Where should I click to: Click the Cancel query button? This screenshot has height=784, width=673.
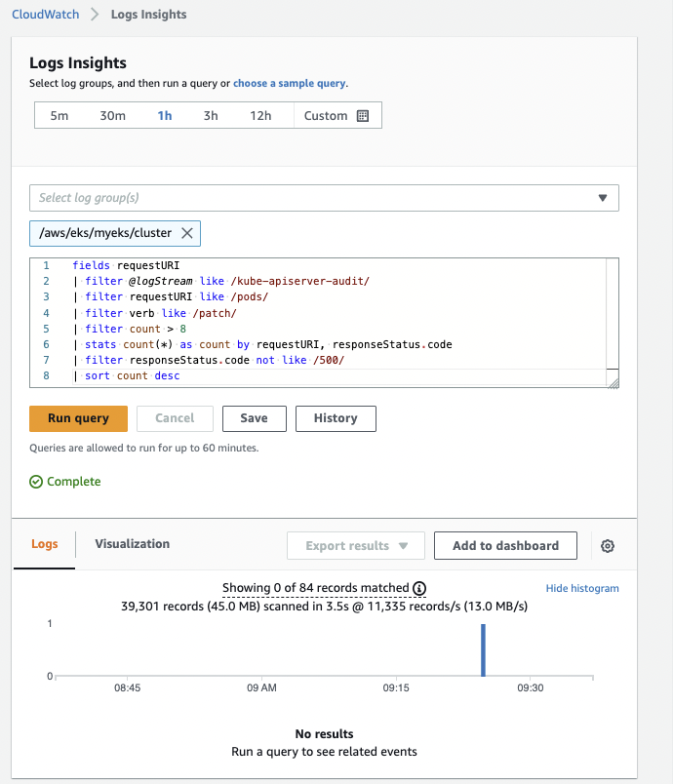(x=175, y=418)
